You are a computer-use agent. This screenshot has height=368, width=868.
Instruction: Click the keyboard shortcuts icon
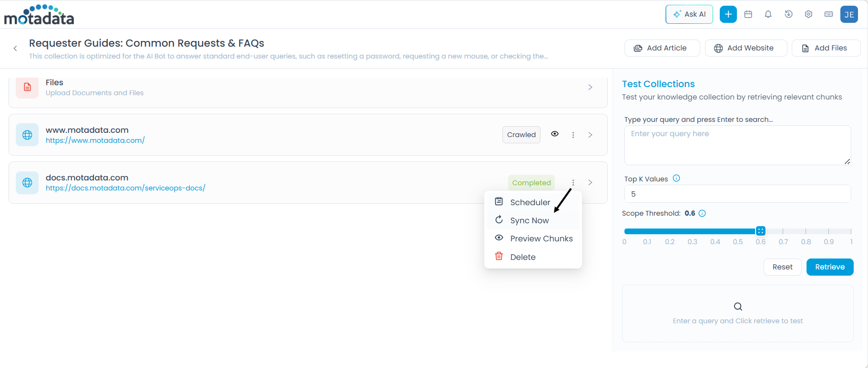[828, 14]
